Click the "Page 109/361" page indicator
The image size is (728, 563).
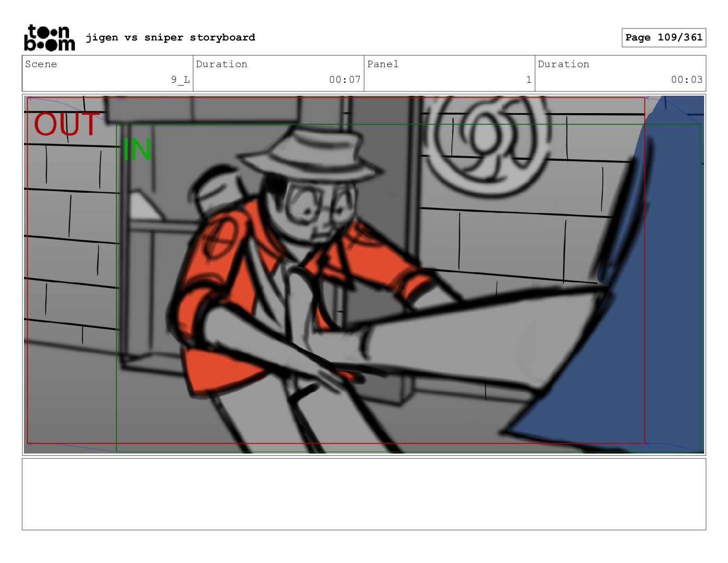[664, 38]
